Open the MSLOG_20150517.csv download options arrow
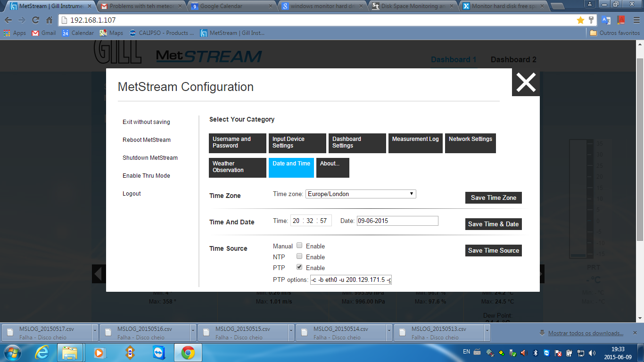 pos(95,333)
